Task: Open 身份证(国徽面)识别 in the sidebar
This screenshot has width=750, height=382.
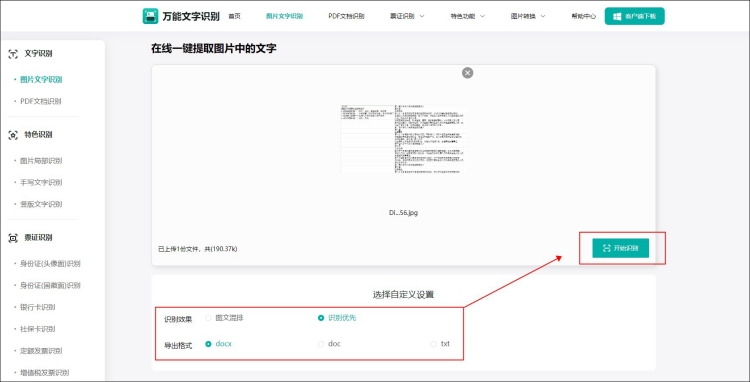Action: (50, 285)
